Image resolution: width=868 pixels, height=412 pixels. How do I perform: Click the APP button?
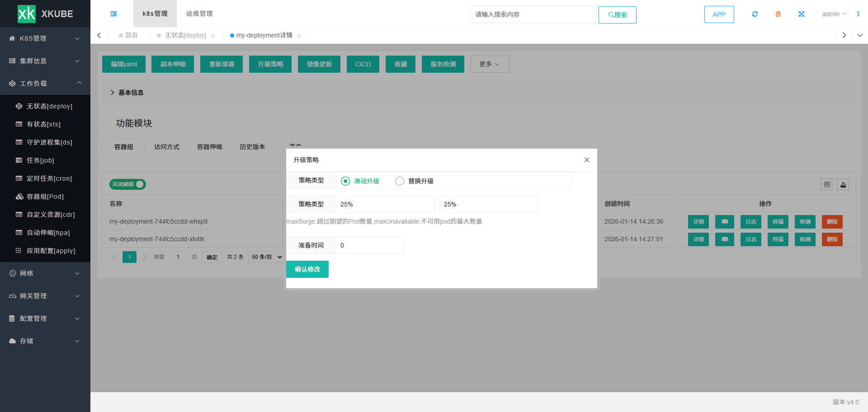[719, 14]
